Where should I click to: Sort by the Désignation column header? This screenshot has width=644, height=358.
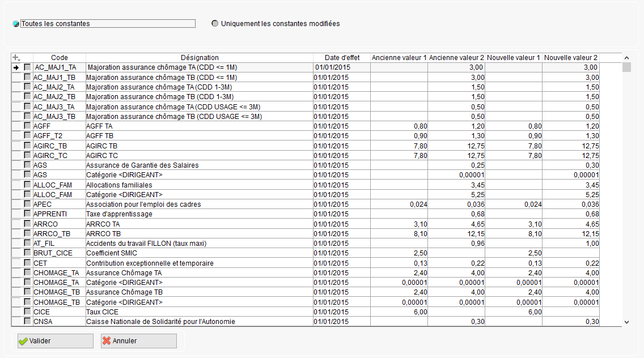click(x=199, y=58)
